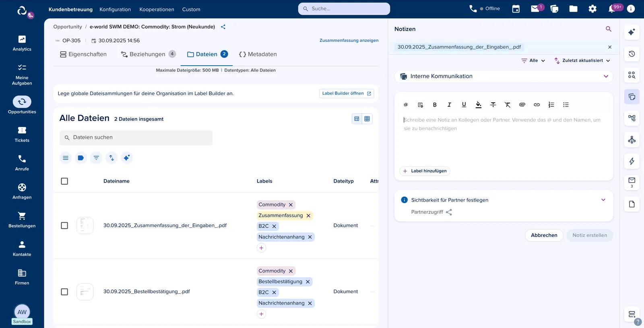This screenshot has height=328, width=644.
Task: Insert numbered list in note editor
Action: click(551, 105)
